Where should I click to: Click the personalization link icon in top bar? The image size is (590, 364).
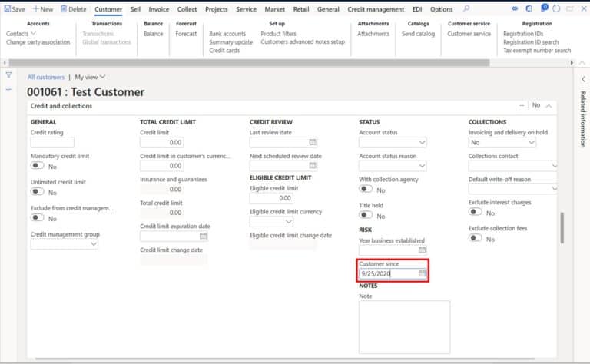pos(515,8)
